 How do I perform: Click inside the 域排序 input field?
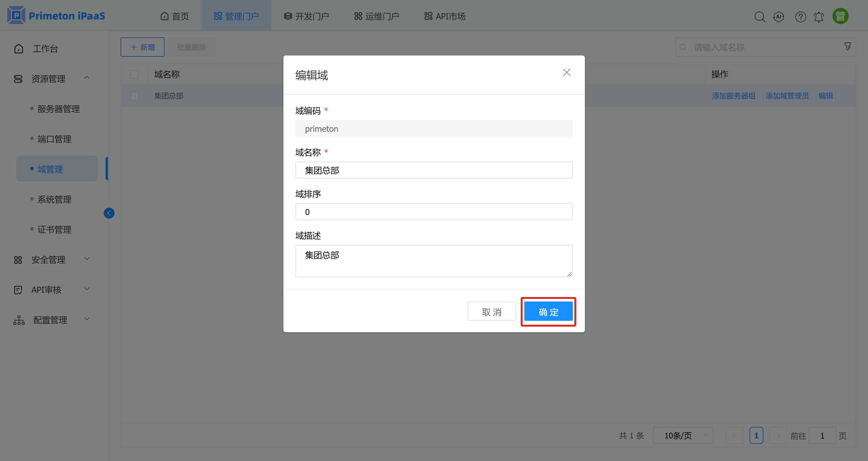tap(434, 212)
